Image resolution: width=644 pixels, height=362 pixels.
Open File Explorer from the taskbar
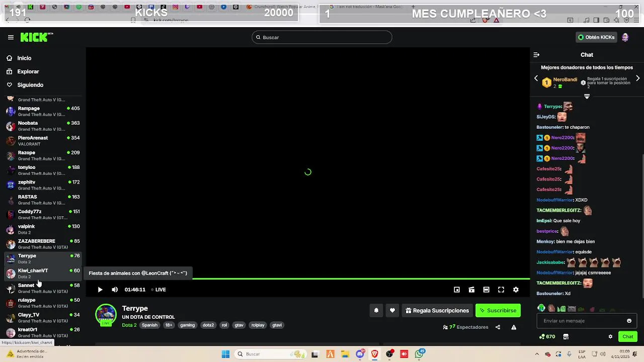345,354
